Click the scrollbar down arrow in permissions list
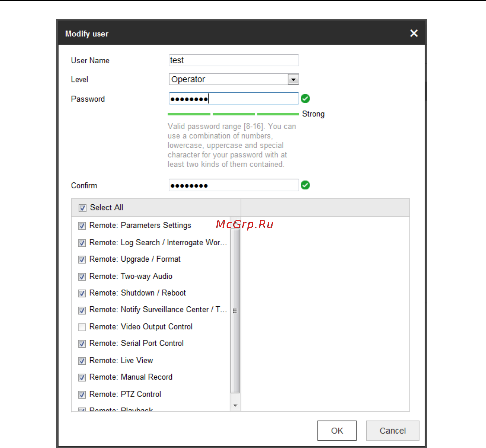Viewport: 486px width, 448px height. pyautogui.click(x=235, y=406)
